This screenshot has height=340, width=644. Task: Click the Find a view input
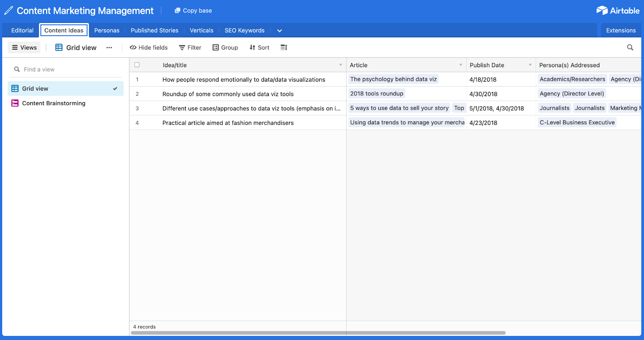66,69
